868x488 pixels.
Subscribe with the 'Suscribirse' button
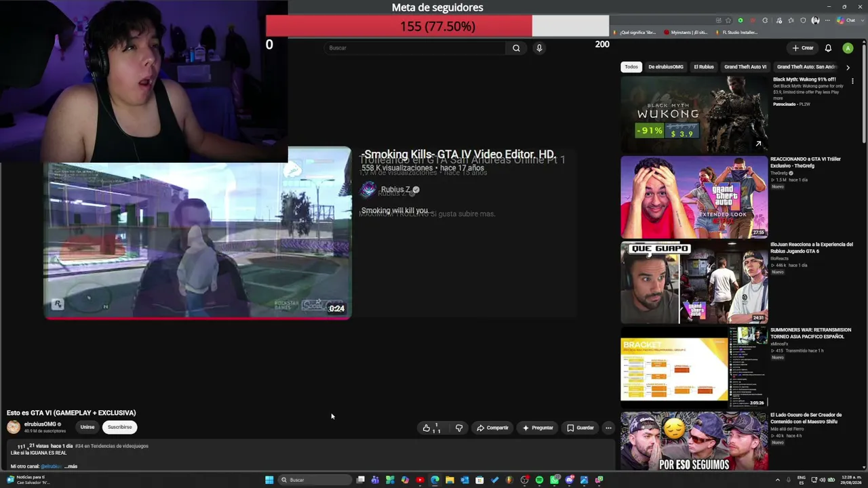point(120,427)
